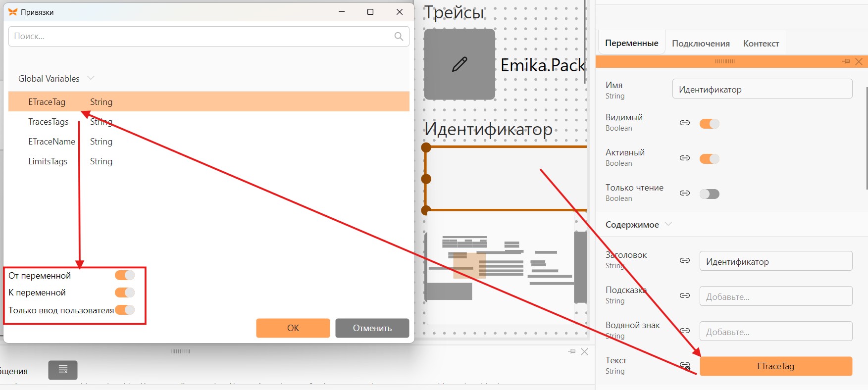
Task: Select the TracesTags variable row
Action: point(209,121)
